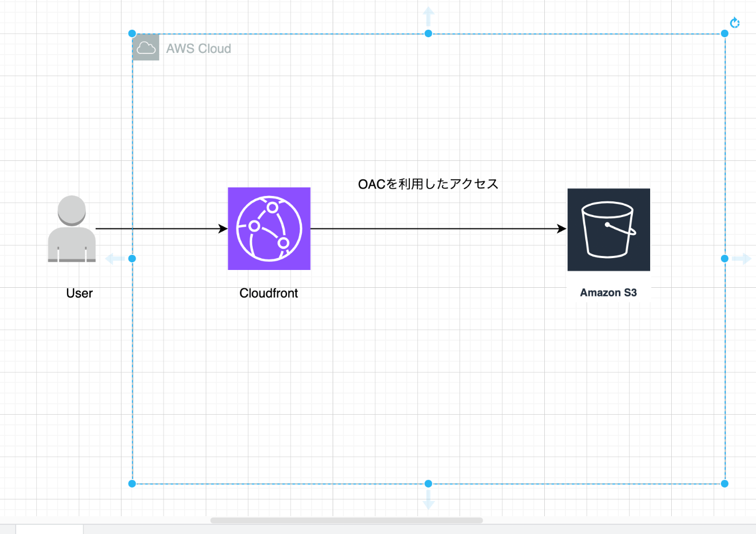Viewport: 756px width, 534px height.
Task: Click the horizontal scrollbar thumb
Action: (x=347, y=521)
